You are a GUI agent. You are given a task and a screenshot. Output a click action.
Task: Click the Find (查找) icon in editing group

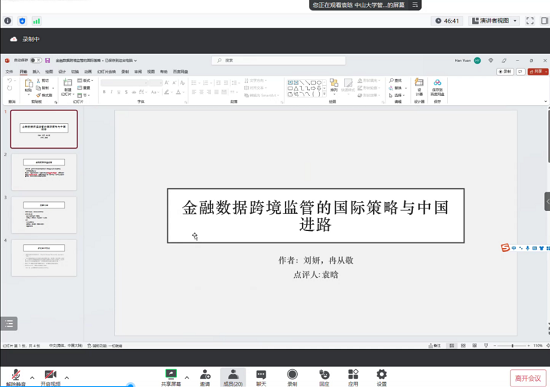[396, 80]
